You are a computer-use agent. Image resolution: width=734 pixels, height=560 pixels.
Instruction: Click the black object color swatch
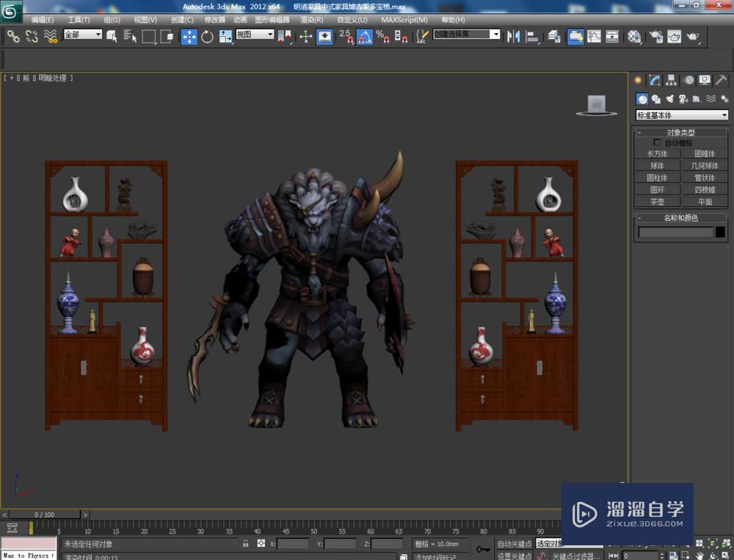[x=721, y=232]
